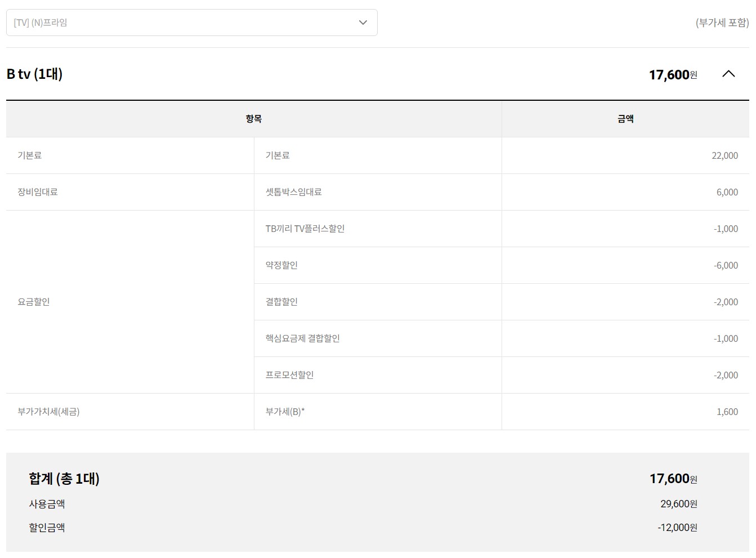Click the 사용금액 label
The image size is (756, 558).
47,504
